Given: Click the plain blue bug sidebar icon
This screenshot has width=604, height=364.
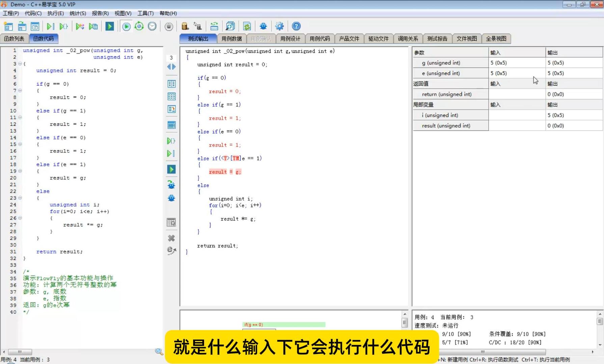Looking at the screenshot, I should coord(171,198).
